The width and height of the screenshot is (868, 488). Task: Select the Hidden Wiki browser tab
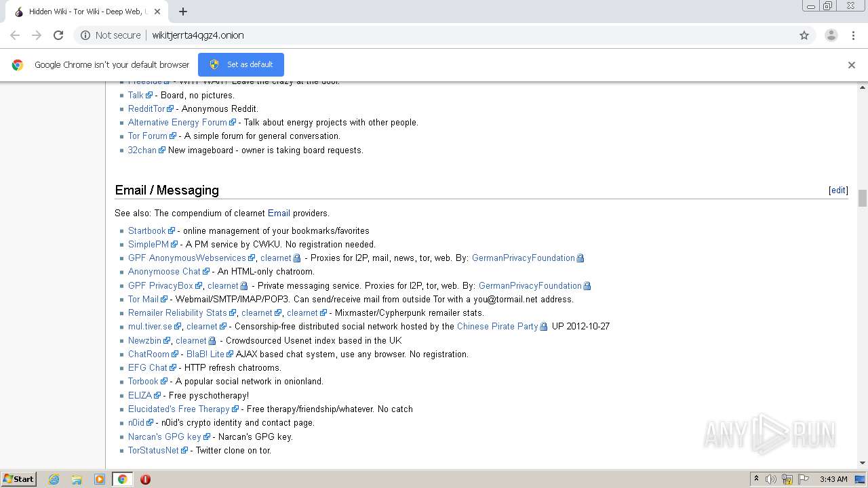point(88,12)
